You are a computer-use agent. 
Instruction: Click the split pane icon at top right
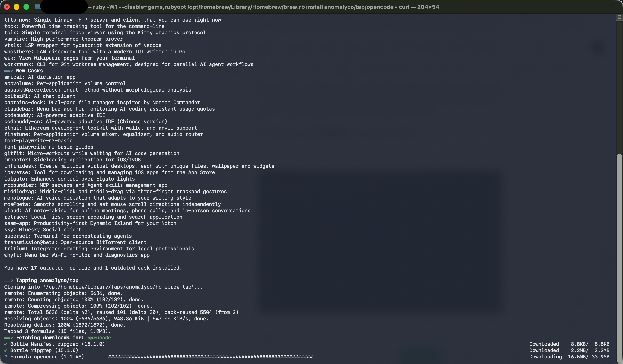(619, 17)
